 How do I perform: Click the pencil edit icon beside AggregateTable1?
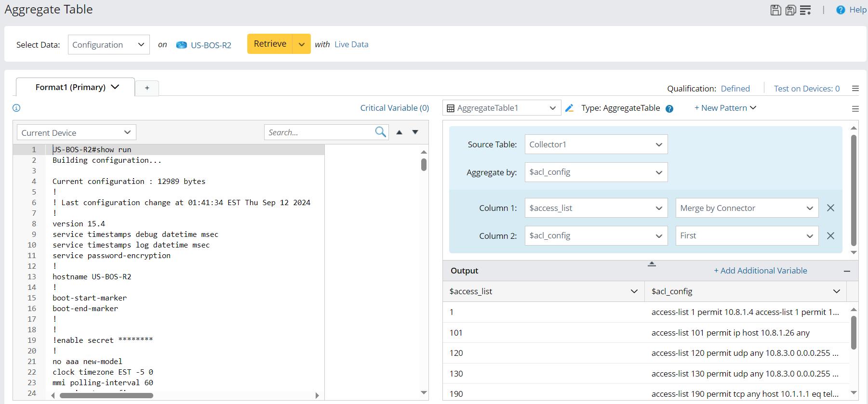(569, 108)
